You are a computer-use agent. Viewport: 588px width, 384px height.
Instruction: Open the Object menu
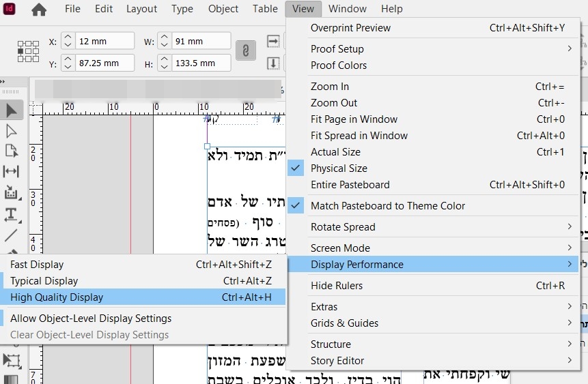[223, 9]
